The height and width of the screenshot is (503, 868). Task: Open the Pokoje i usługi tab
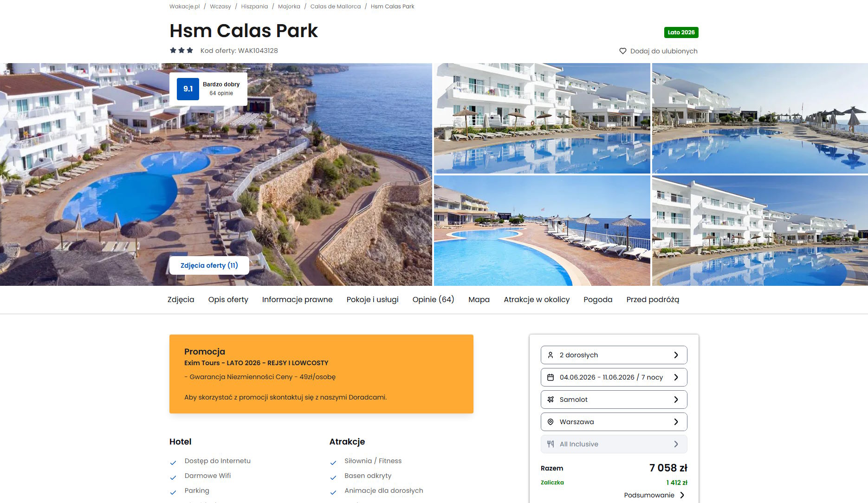(x=372, y=300)
